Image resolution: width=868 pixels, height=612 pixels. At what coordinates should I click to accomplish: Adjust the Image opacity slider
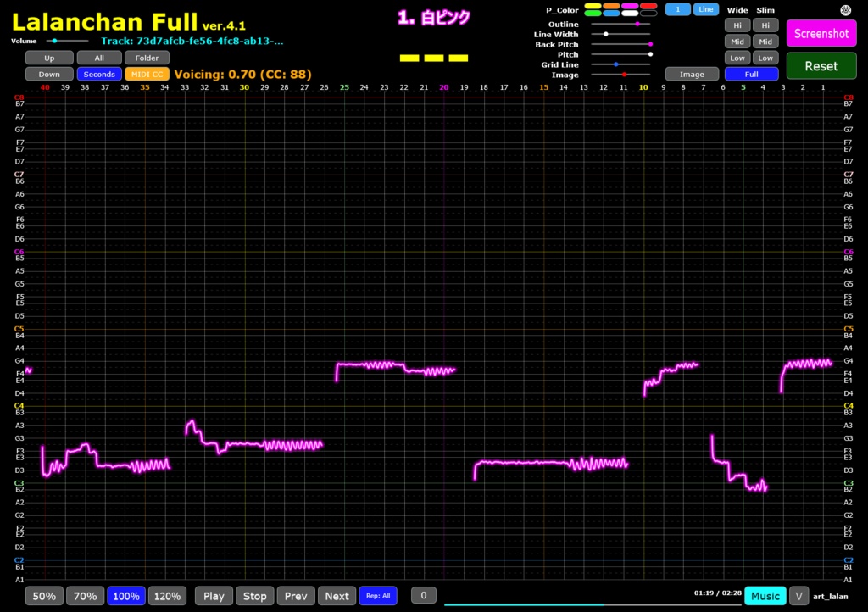click(621, 75)
